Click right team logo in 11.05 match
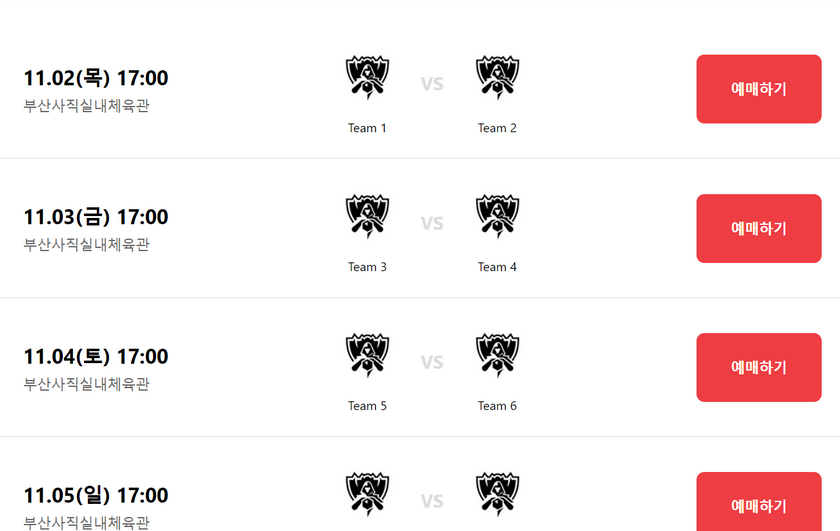This screenshot has height=531, width=840. pyautogui.click(x=497, y=494)
